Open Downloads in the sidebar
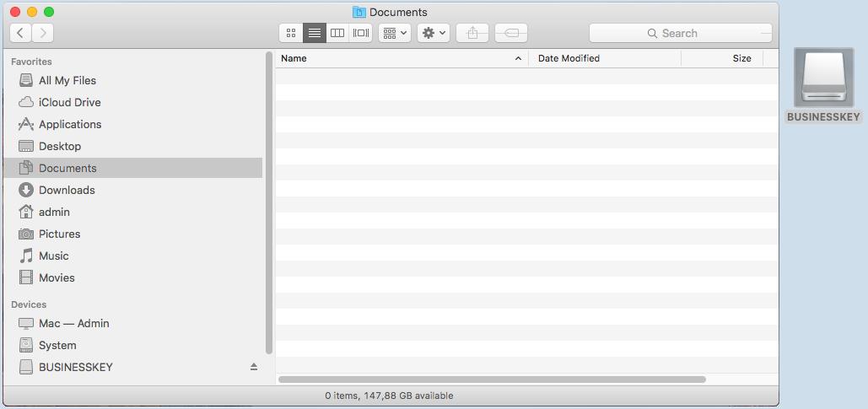This screenshot has height=409, width=868. (x=66, y=190)
